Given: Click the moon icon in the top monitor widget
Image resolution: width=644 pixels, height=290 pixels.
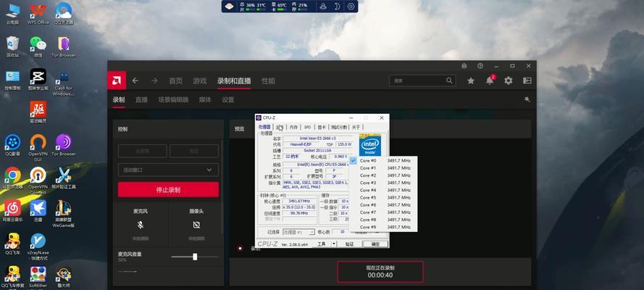Looking at the screenshot, I should click(337, 6).
